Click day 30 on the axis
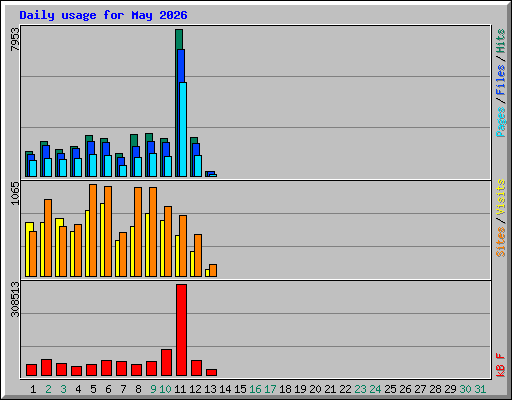Image resolution: width=512 pixels, height=400 pixels. coord(465,389)
